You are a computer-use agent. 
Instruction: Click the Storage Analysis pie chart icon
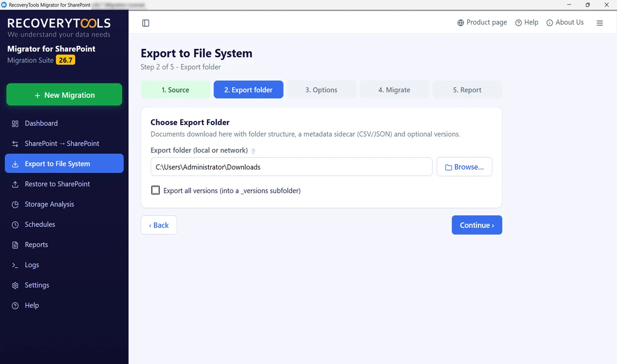tap(15, 204)
